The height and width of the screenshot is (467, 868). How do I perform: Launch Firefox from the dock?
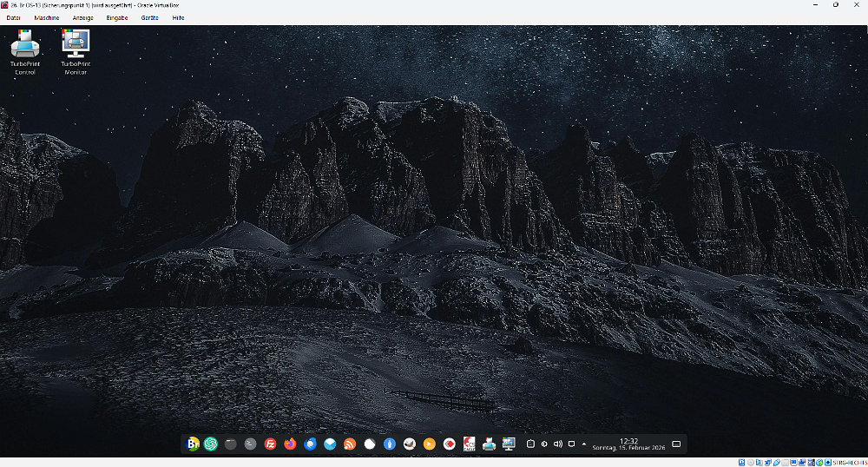click(x=290, y=444)
